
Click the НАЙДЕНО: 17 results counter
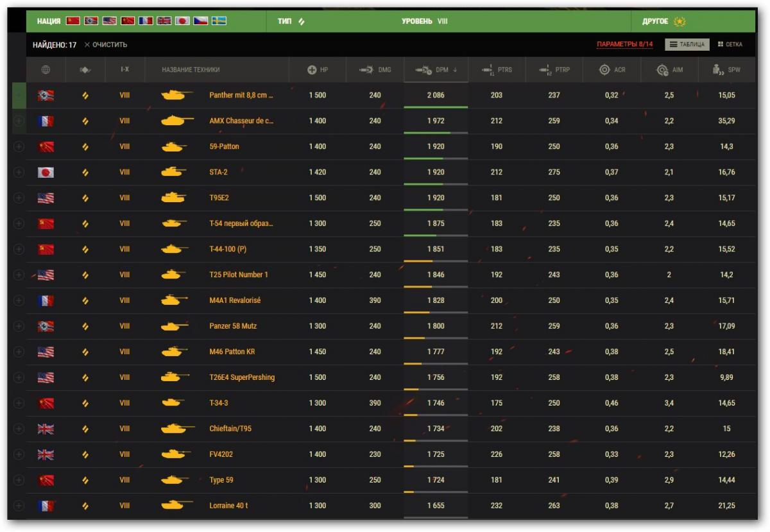click(55, 45)
